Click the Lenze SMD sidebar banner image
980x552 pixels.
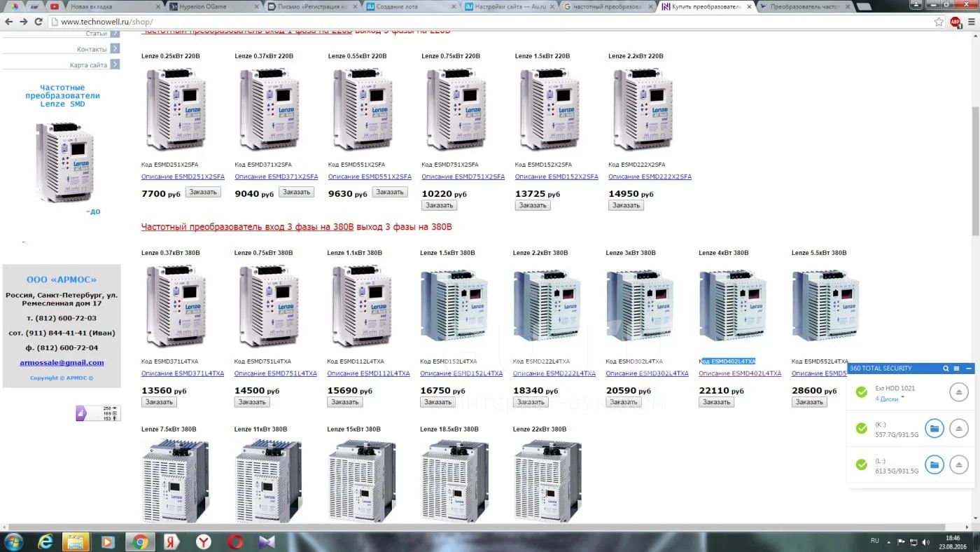click(x=64, y=163)
